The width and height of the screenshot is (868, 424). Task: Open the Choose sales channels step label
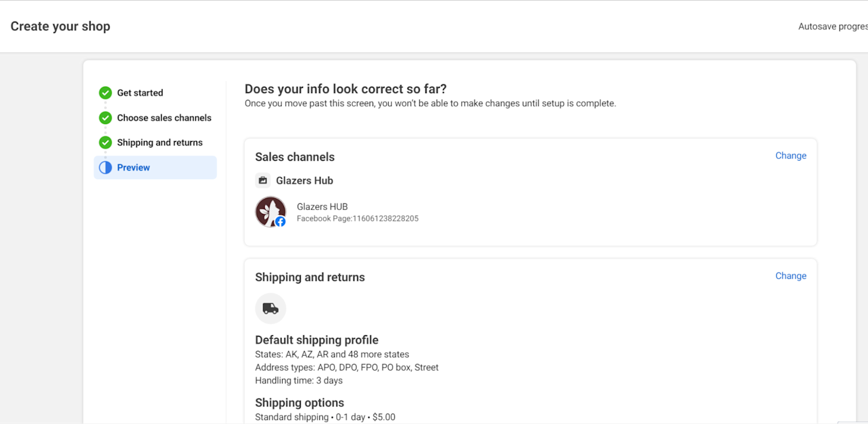164,118
